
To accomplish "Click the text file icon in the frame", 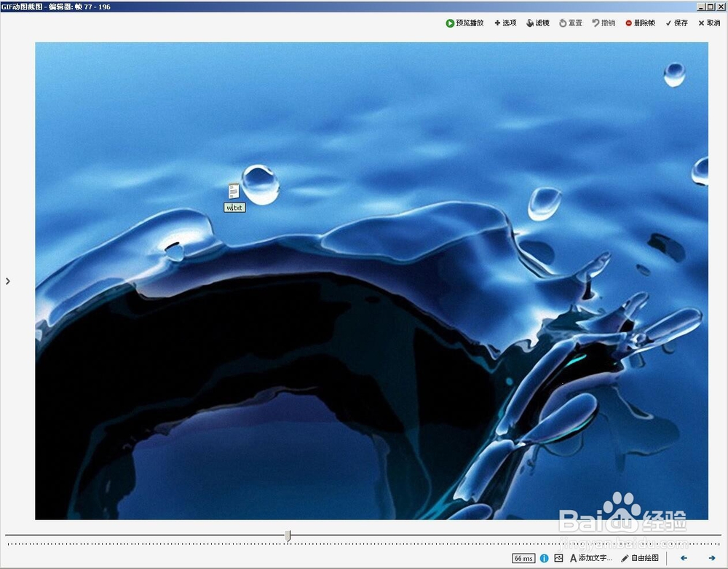I will 234,191.
